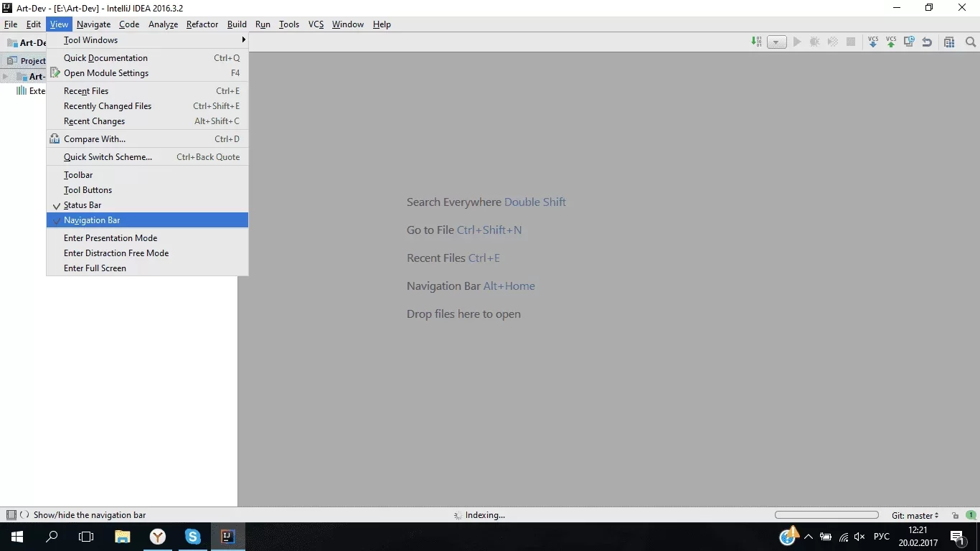
Task: Expand the Art-Dev project tree node
Action: (x=6, y=76)
